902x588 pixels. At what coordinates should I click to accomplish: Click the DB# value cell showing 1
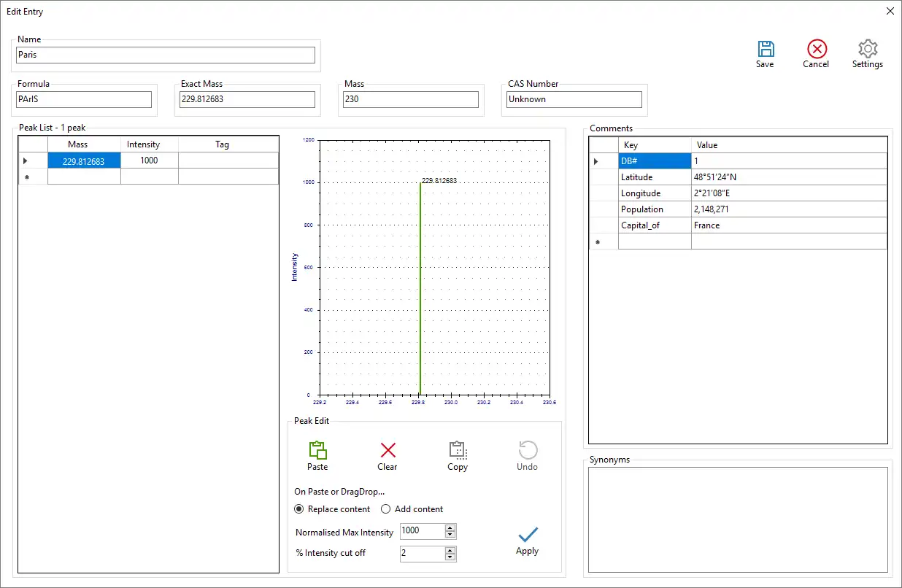pos(789,161)
